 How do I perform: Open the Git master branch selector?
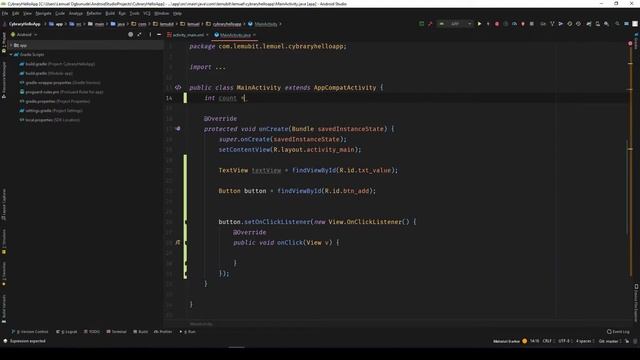pos(608,341)
